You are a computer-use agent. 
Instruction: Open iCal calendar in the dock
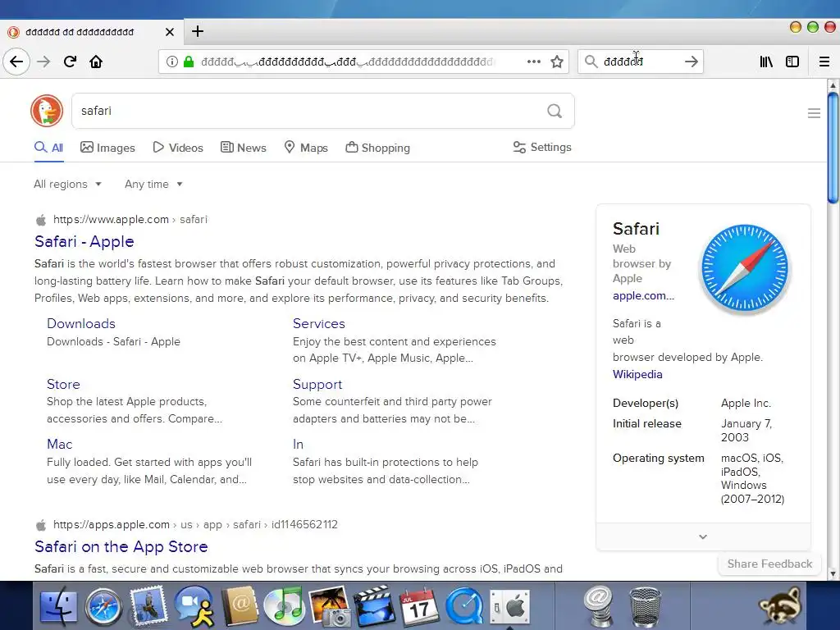(x=419, y=607)
